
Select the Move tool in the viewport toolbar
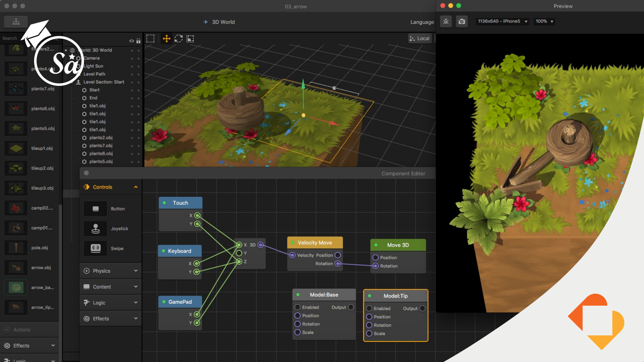pyautogui.click(x=166, y=38)
